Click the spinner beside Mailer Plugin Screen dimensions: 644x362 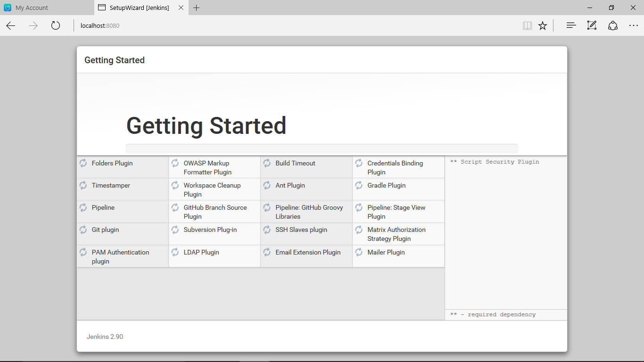(x=359, y=252)
